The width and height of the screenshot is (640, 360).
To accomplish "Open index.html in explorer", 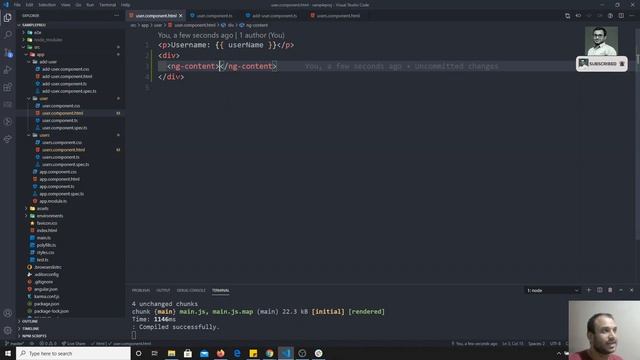I will pyautogui.click(x=47, y=230).
